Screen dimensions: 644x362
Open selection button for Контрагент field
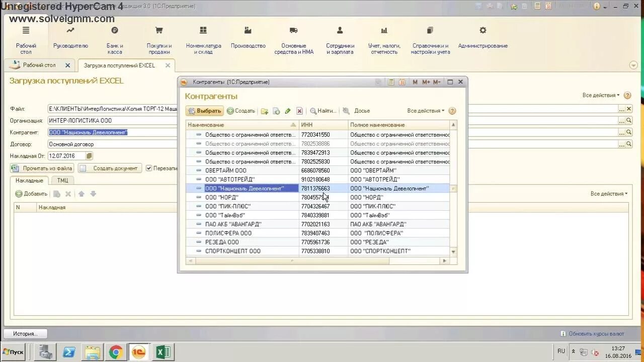pos(622,132)
